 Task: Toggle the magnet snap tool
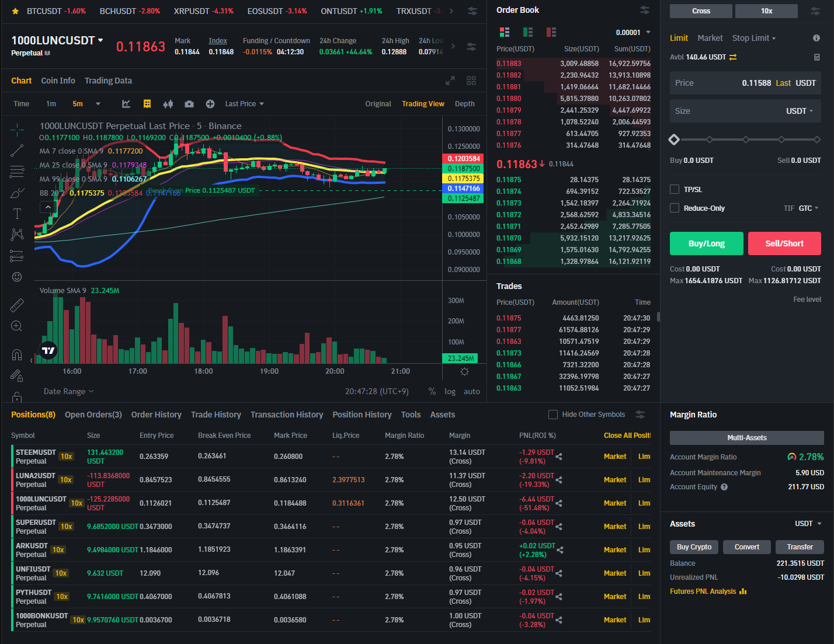17,354
